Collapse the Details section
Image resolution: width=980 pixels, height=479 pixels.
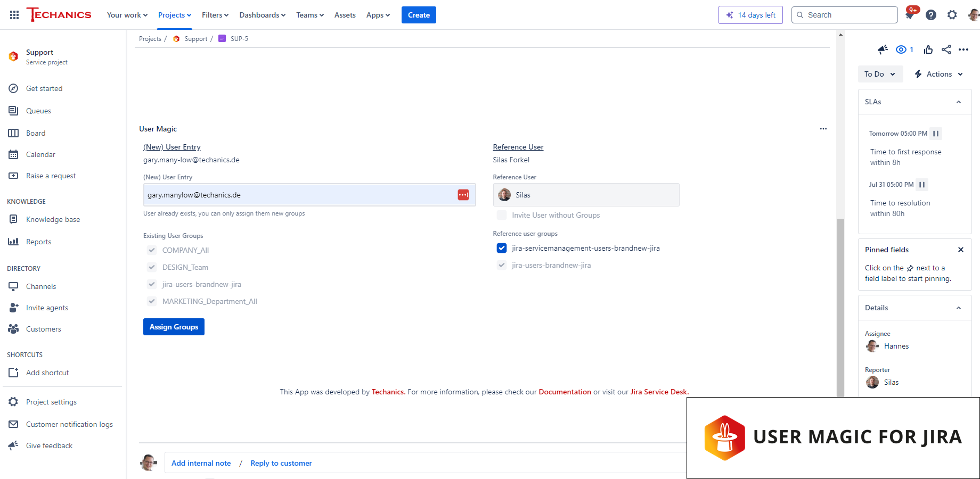click(959, 308)
